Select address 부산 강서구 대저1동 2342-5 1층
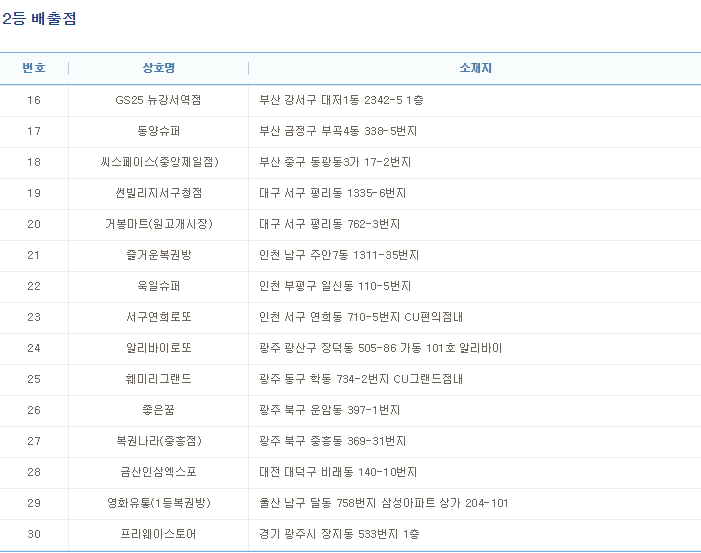Screen dimensions: 701x553 click(341, 100)
